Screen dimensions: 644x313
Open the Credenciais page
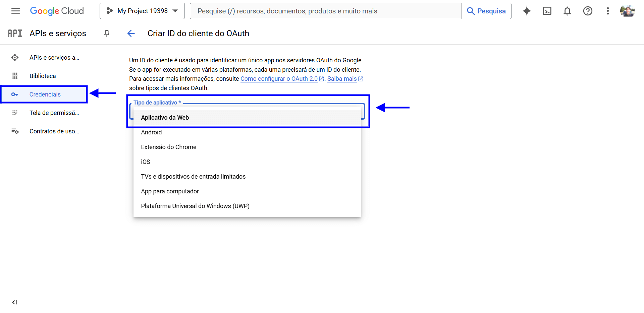point(45,95)
